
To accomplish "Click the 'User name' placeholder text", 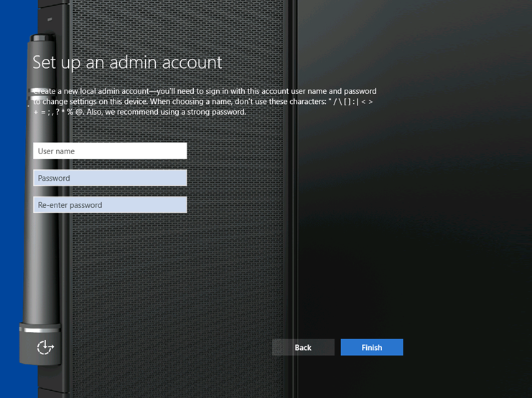I will tap(56, 151).
